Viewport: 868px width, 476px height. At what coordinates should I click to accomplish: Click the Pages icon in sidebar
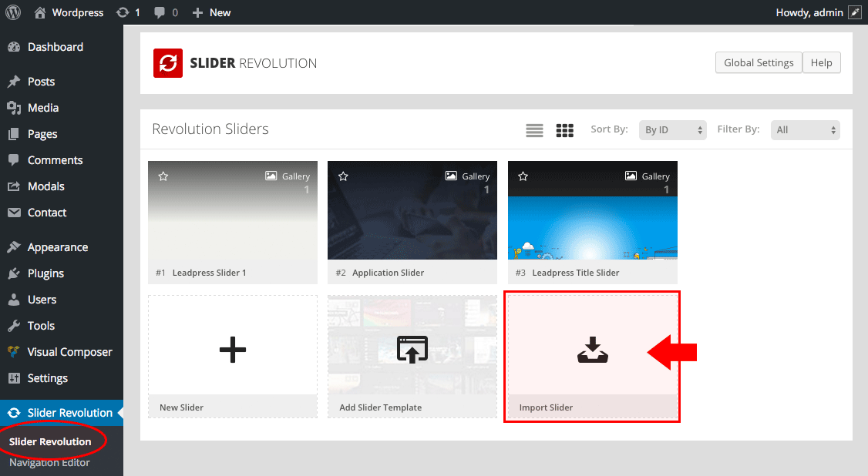(x=14, y=134)
